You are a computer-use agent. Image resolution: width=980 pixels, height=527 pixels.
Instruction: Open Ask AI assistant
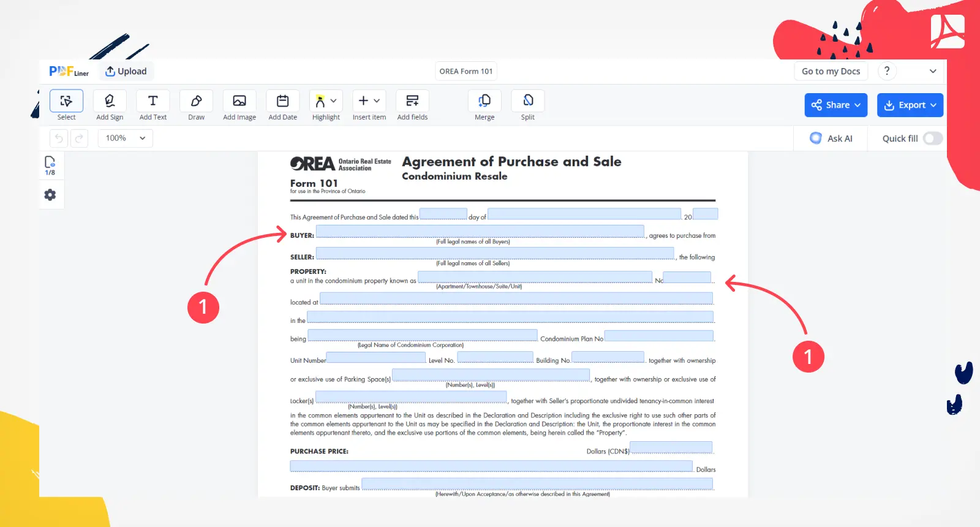831,138
